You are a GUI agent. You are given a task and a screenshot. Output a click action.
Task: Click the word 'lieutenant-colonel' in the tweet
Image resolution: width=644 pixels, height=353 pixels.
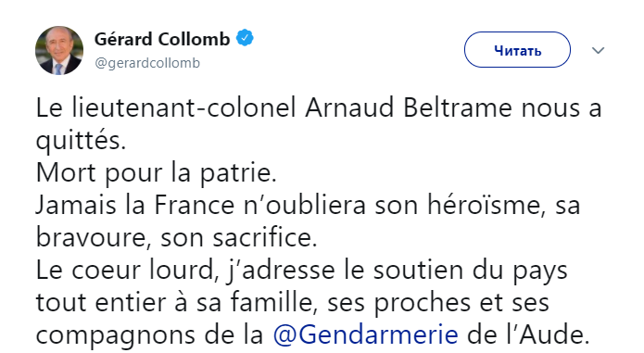tap(184, 107)
